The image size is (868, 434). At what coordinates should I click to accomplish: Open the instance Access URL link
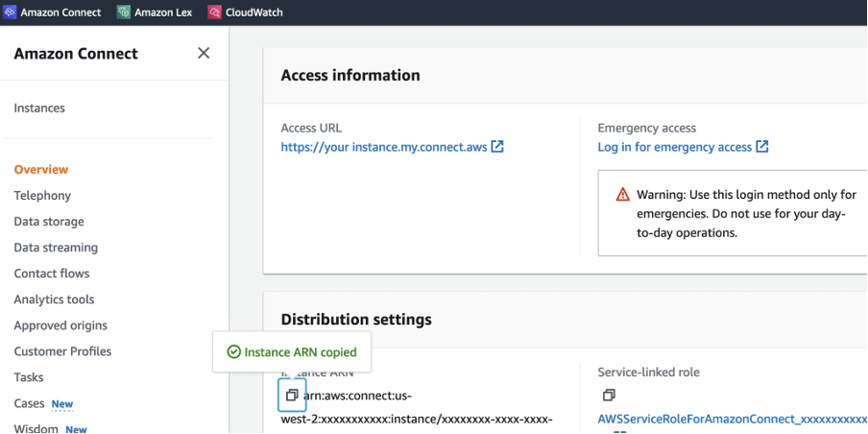[384, 147]
